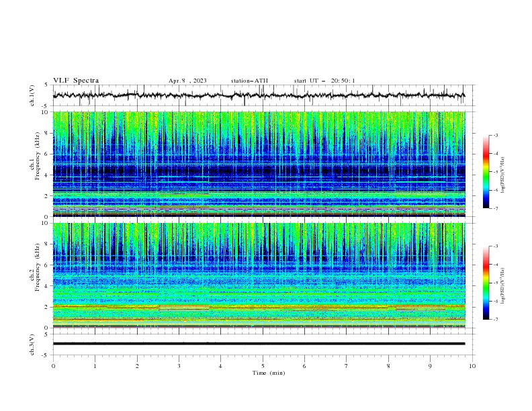
Task: Click the "8" frequency tick on ch.2 spectrogram
Action: [x=46, y=244]
